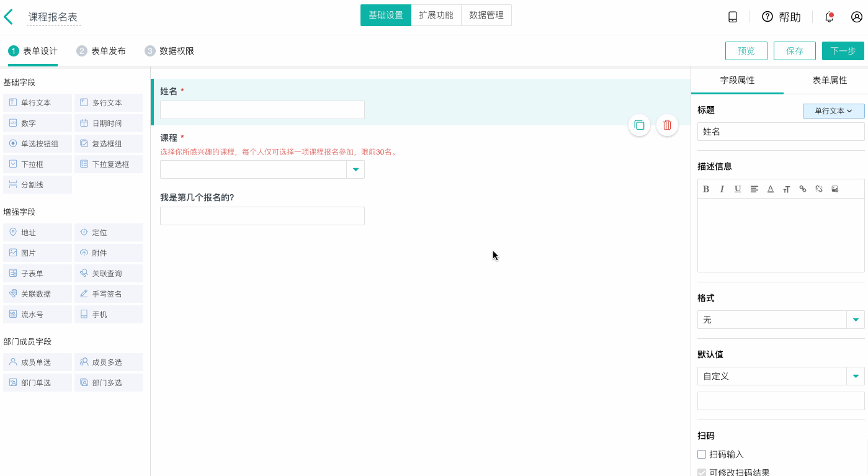
Task: Add a 下拉复选框 field
Action: pyautogui.click(x=109, y=164)
